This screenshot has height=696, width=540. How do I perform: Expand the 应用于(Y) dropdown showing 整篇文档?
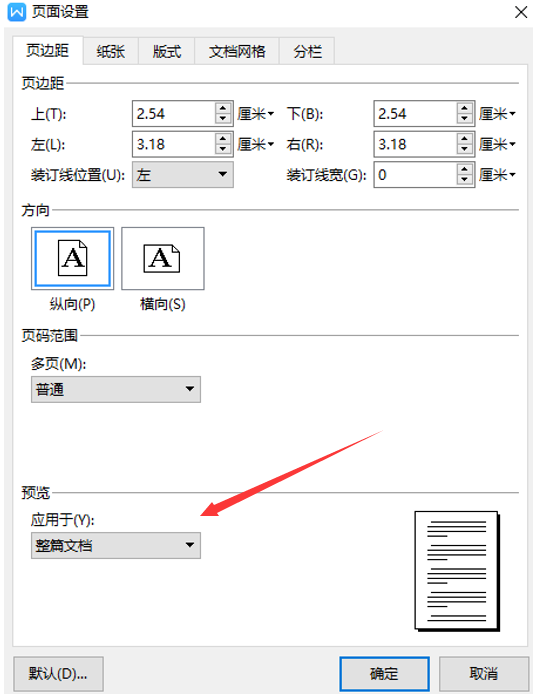click(x=116, y=545)
